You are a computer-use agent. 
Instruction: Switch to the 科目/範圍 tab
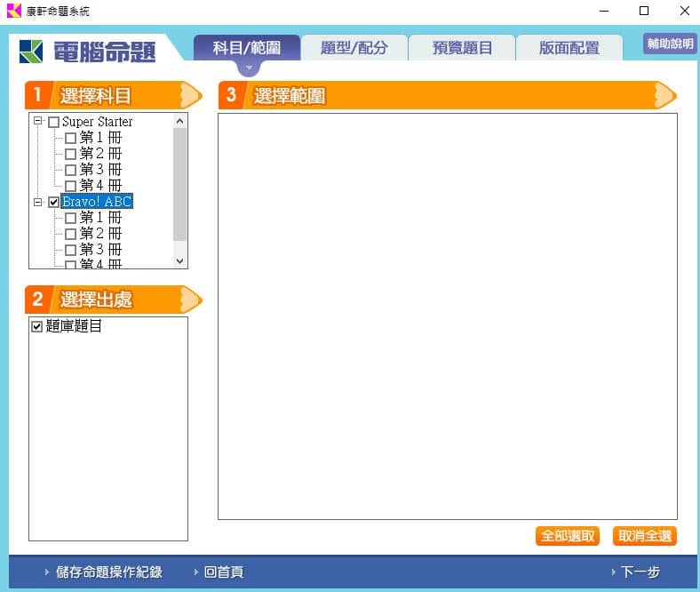[x=247, y=47]
